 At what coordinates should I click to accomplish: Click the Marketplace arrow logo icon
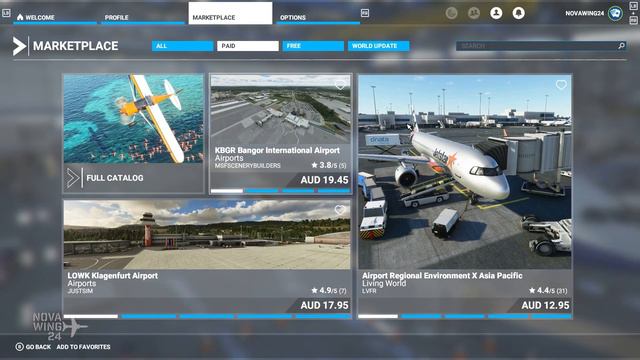19,46
